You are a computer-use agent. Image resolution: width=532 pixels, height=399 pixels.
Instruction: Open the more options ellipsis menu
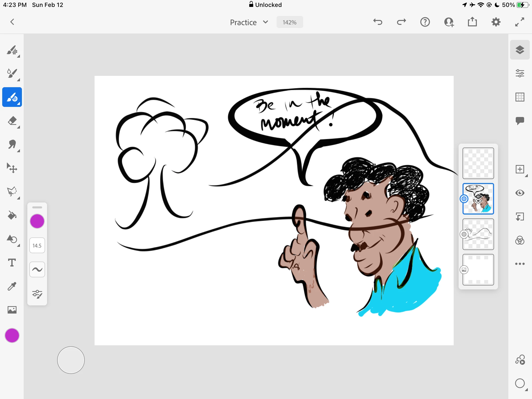coord(520,264)
